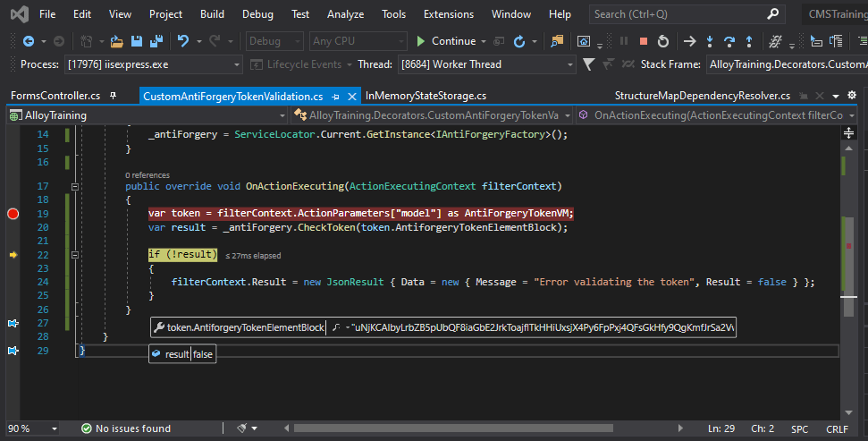Click the thread filter funnel icon
Screen dimensions: 868x441
pyautogui.click(x=589, y=64)
